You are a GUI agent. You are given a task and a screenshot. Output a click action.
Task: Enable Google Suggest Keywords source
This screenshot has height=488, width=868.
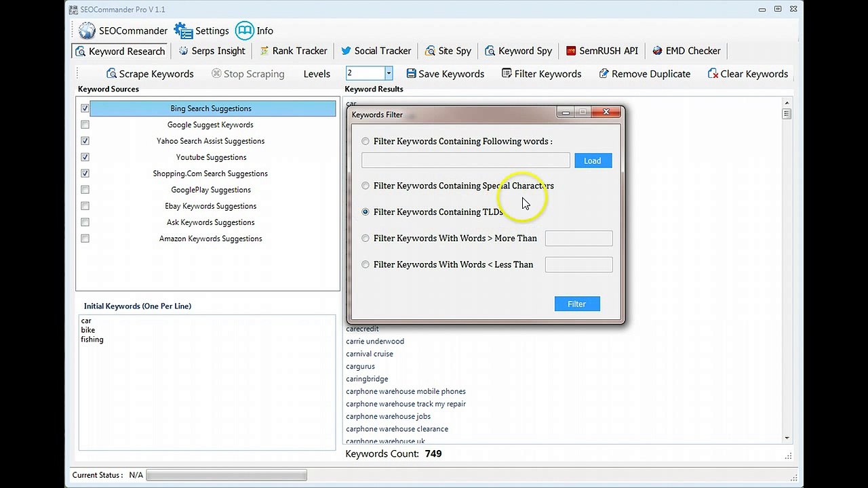coord(85,125)
